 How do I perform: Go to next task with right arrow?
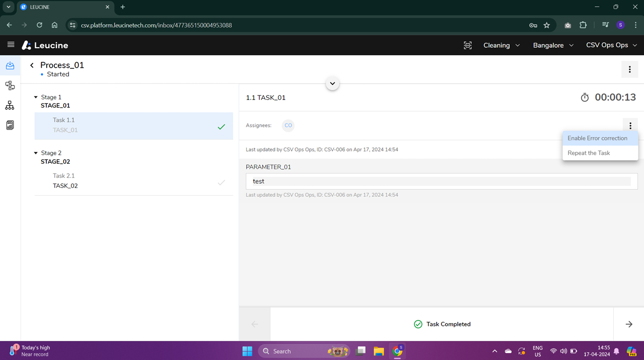pyautogui.click(x=629, y=324)
